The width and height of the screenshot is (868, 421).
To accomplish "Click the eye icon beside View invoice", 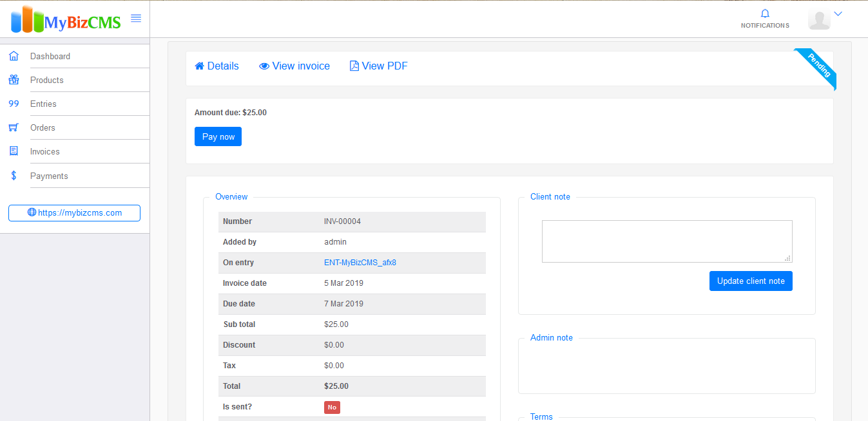I will pyautogui.click(x=264, y=66).
